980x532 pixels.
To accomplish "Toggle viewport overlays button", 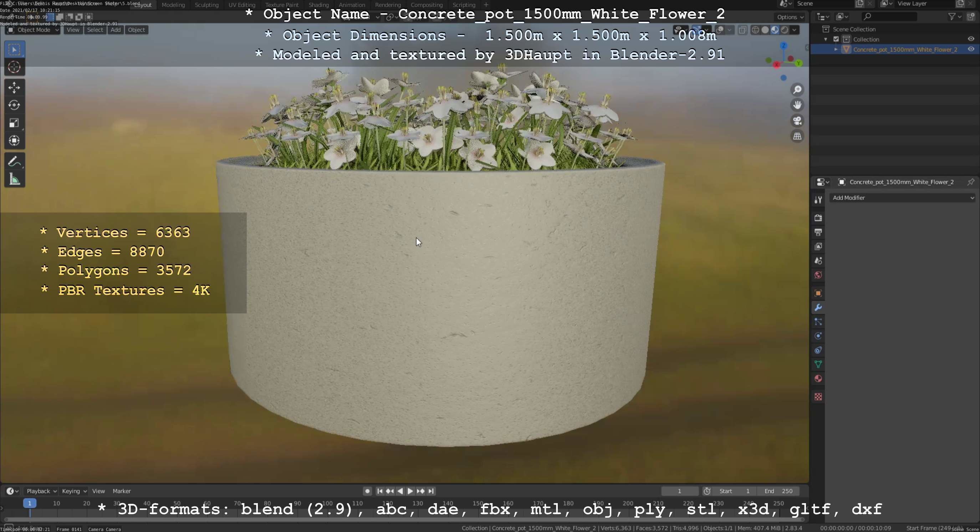I will point(720,30).
